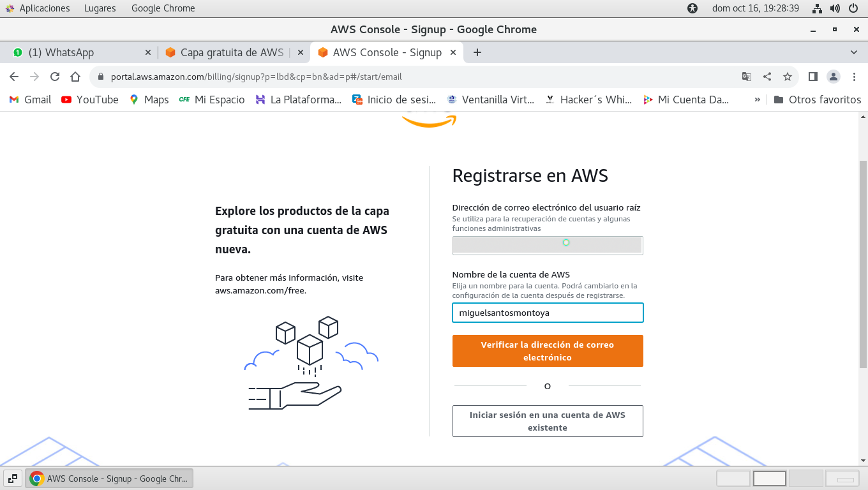This screenshot has width=868, height=490.
Task: Go to the browser home page icon
Action: point(75,77)
